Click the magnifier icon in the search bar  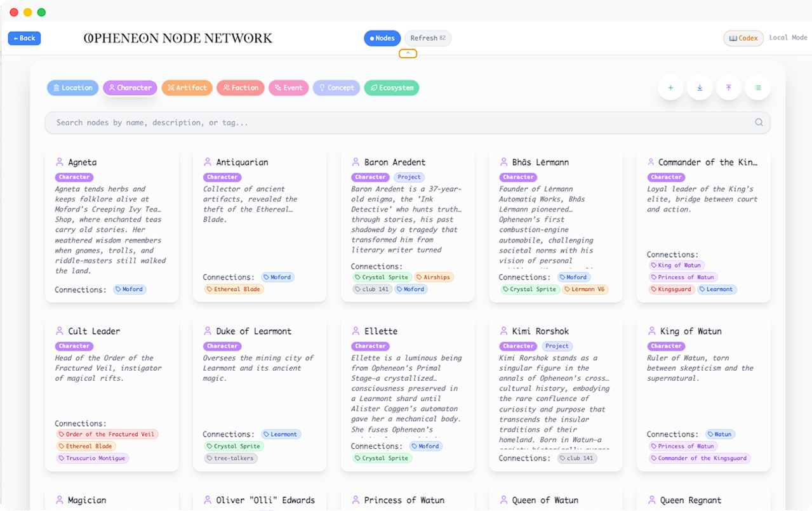(759, 122)
